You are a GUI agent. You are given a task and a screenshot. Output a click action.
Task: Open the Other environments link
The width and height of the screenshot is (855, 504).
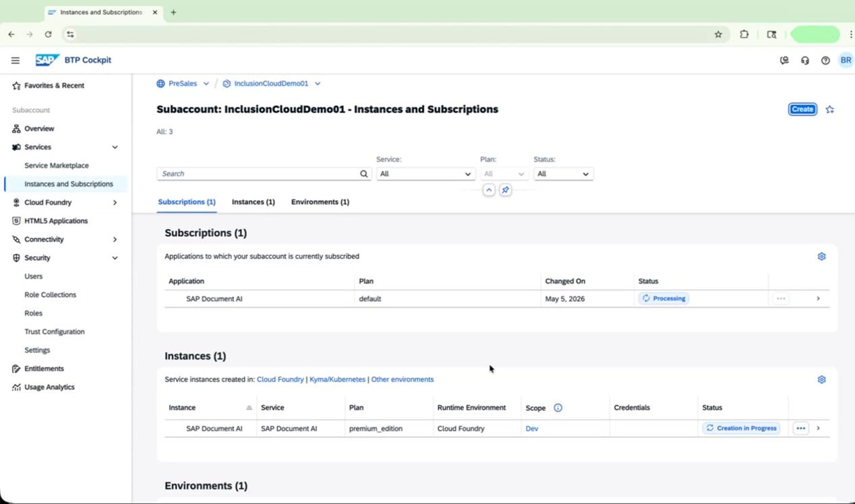click(x=403, y=379)
